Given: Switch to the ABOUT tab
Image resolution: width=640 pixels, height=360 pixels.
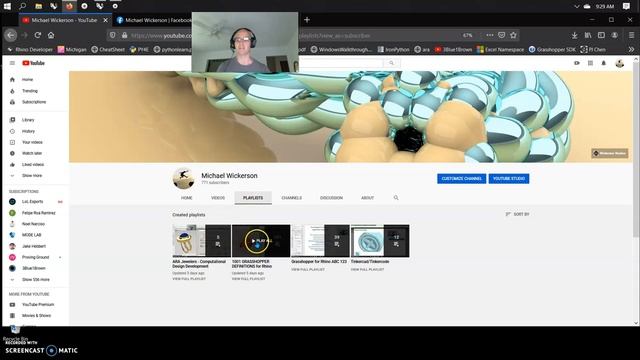Looking at the screenshot, I should coord(367,198).
